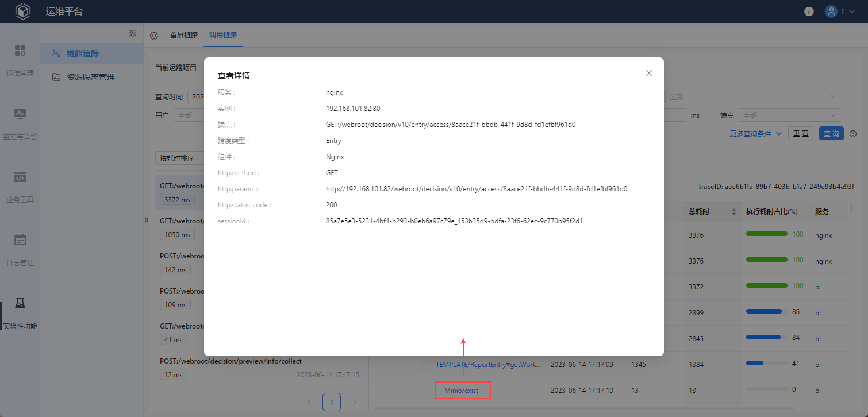The width and height of the screenshot is (868, 417).
Task: Open 日志管理 in the left sidebar
Action: click(x=20, y=249)
